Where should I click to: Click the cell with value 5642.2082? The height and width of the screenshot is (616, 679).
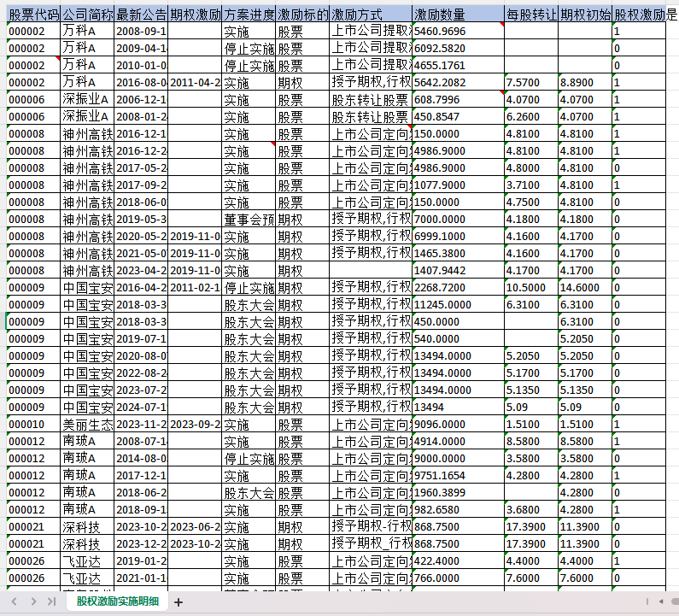coord(458,82)
